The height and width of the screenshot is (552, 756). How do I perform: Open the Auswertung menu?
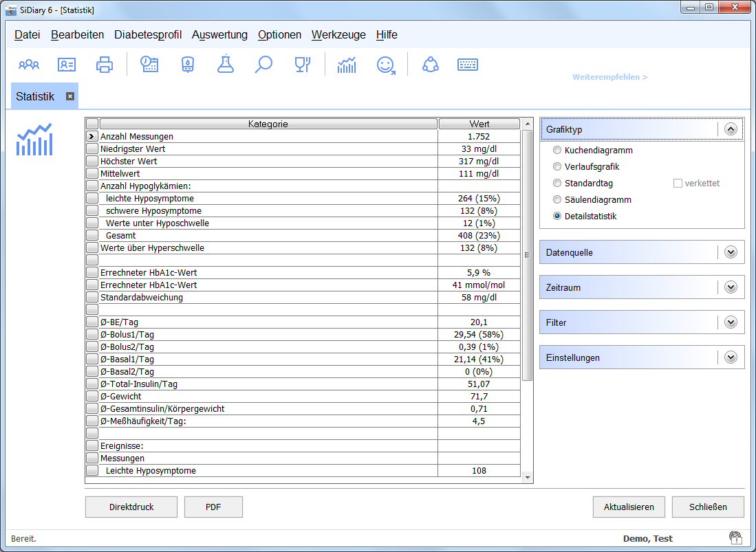(x=219, y=35)
